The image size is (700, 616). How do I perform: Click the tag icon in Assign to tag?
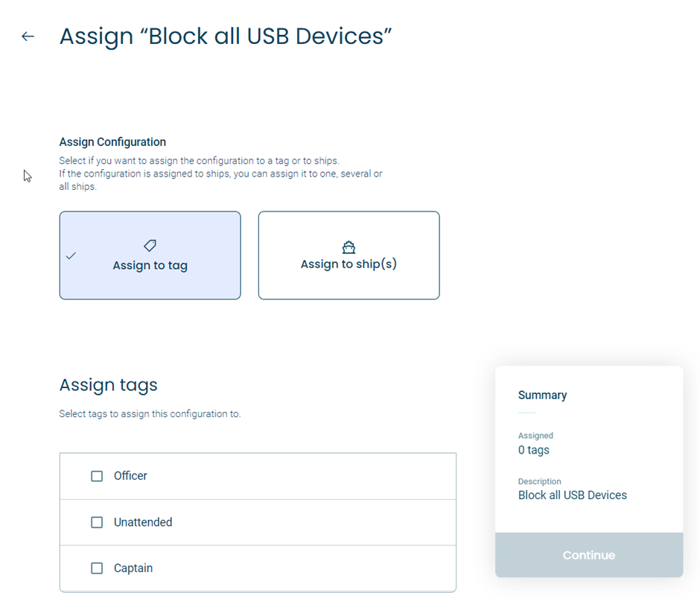tap(150, 246)
